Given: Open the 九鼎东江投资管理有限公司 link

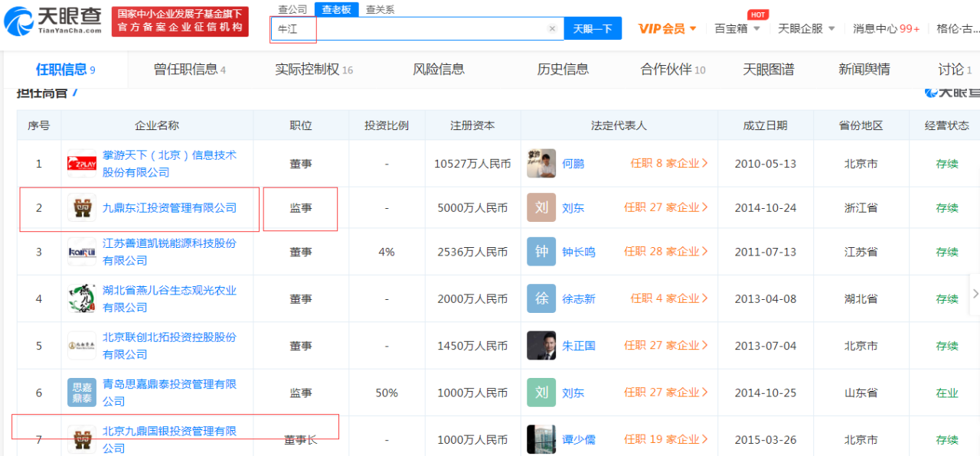Looking at the screenshot, I should 170,207.
